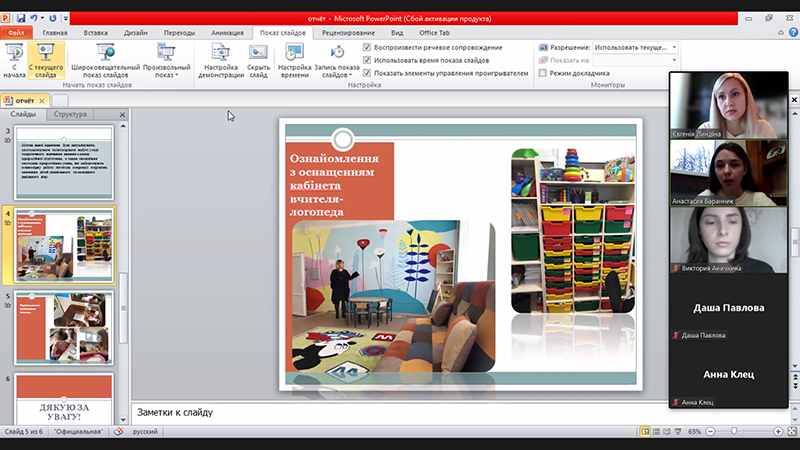Start slideshow from current slide
Screen dimensions: 800x450
coord(46,60)
